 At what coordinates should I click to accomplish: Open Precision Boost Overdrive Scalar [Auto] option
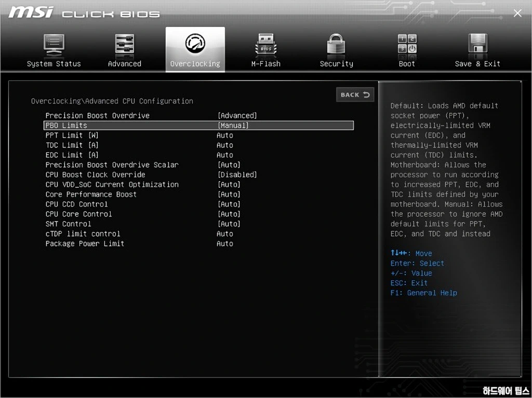point(229,165)
